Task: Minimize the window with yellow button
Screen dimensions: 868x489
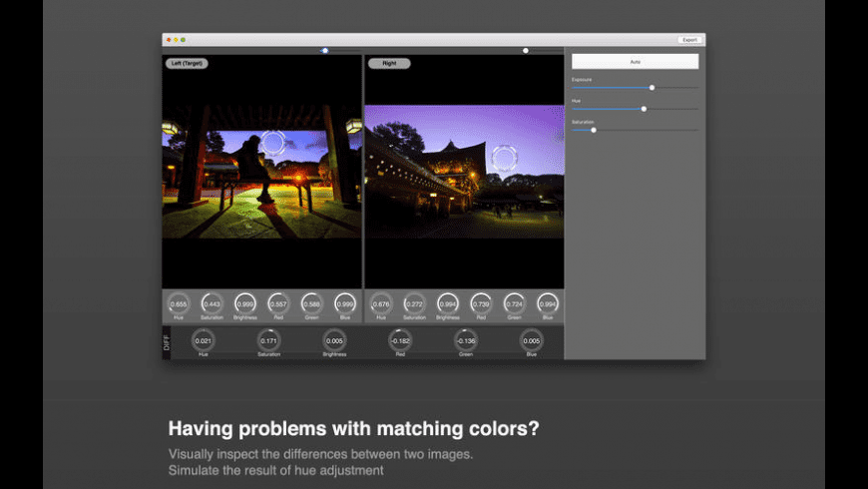Action: 176,40
